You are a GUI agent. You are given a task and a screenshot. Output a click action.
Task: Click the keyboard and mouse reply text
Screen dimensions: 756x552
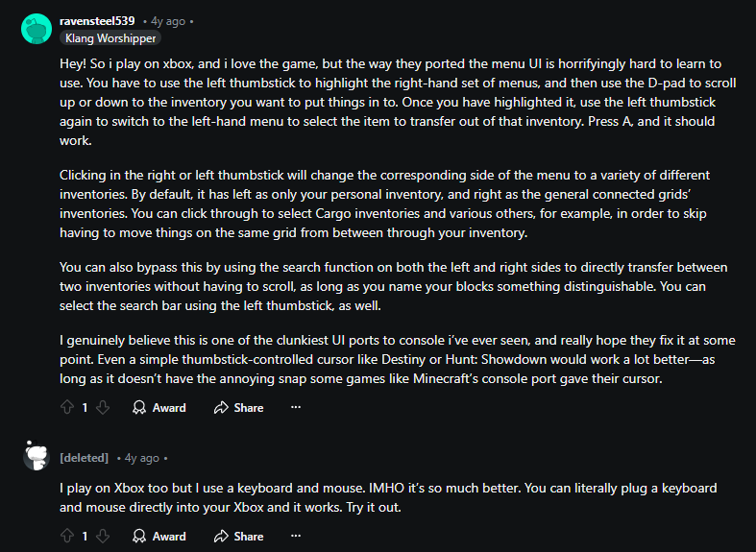coord(387,497)
